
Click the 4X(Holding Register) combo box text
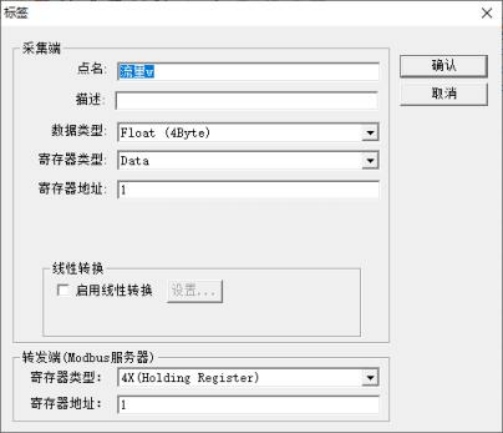[190, 378]
